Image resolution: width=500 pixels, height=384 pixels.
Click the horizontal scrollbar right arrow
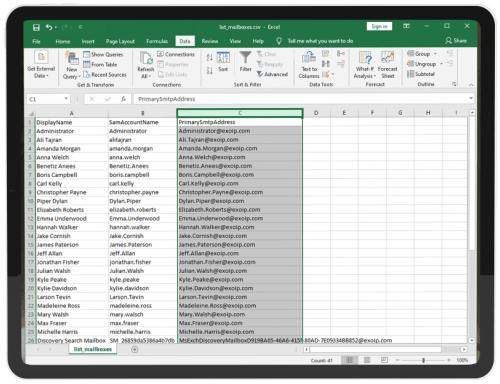tap(464, 349)
